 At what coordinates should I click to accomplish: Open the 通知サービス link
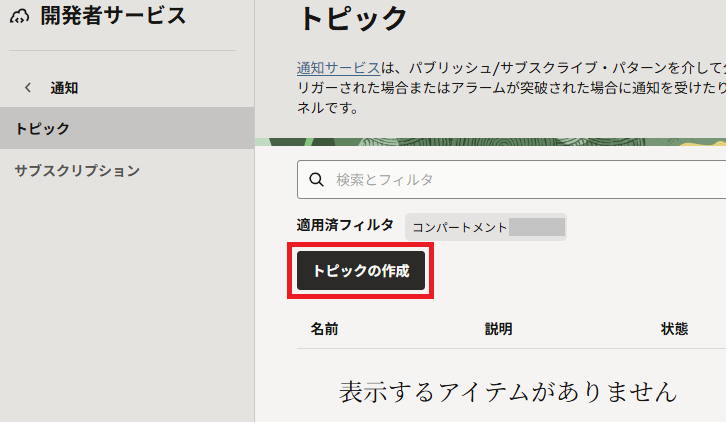(x=338, y=68)
